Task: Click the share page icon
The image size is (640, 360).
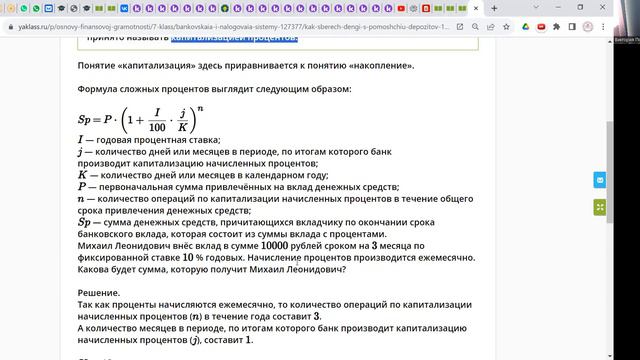Action: click(491, 27)
